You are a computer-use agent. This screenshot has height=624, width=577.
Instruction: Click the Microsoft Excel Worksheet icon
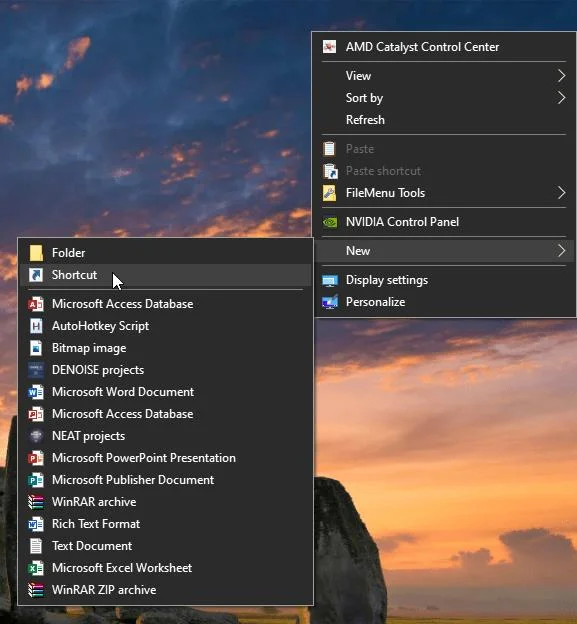tap(36, 568)
